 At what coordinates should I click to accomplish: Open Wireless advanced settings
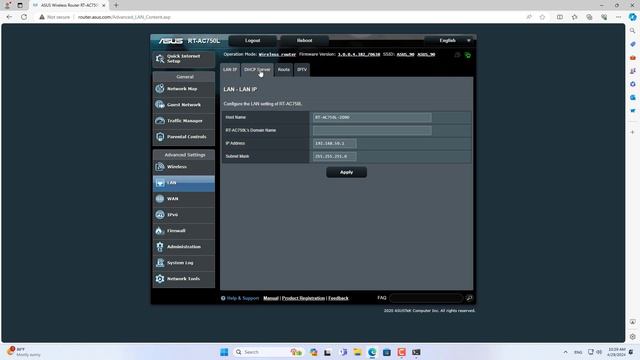click(184, 167)
